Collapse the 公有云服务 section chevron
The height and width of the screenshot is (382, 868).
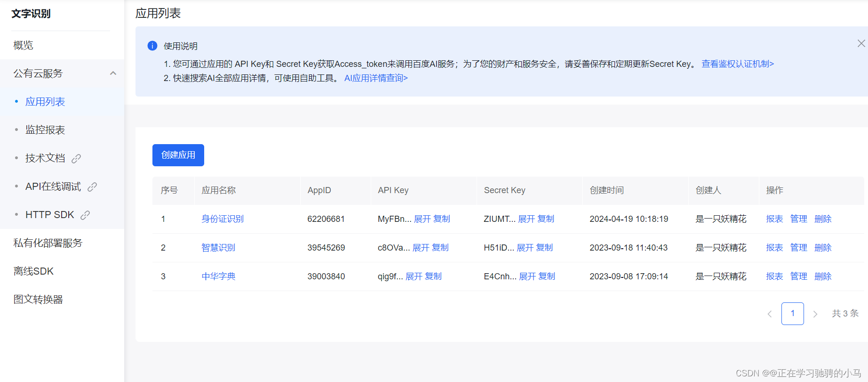click(113, 73)
